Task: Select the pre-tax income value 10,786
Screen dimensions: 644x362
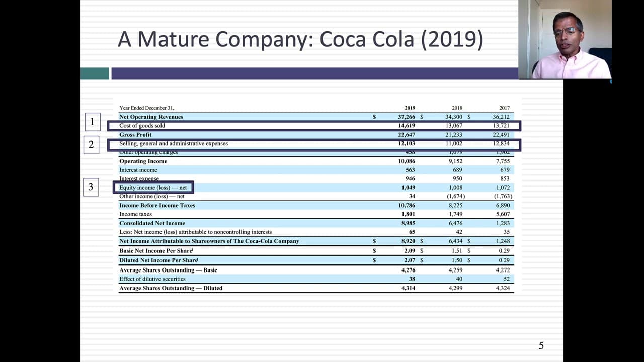Action: [407, 205]
